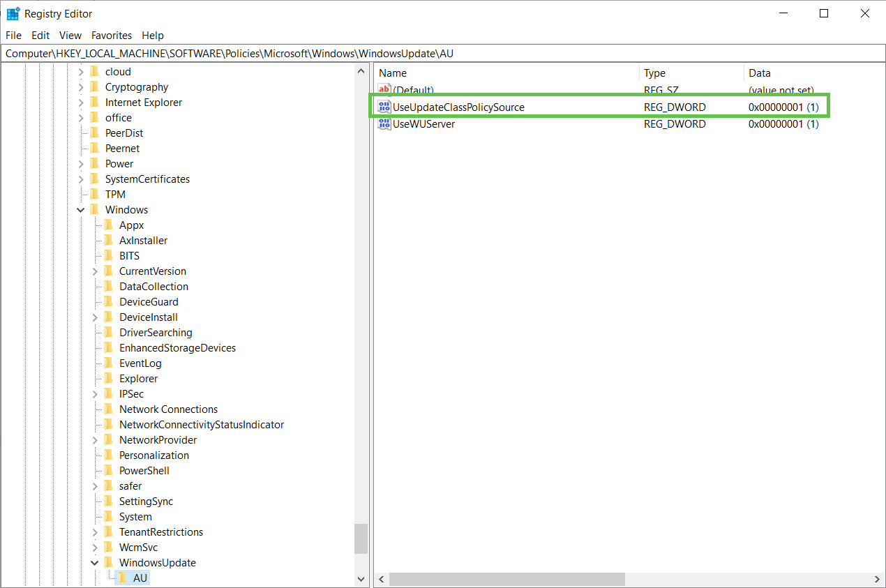Expand the NetworkProvider key
Image resolution: width=886 pixels, height=588 pixels.
(95, 439)
